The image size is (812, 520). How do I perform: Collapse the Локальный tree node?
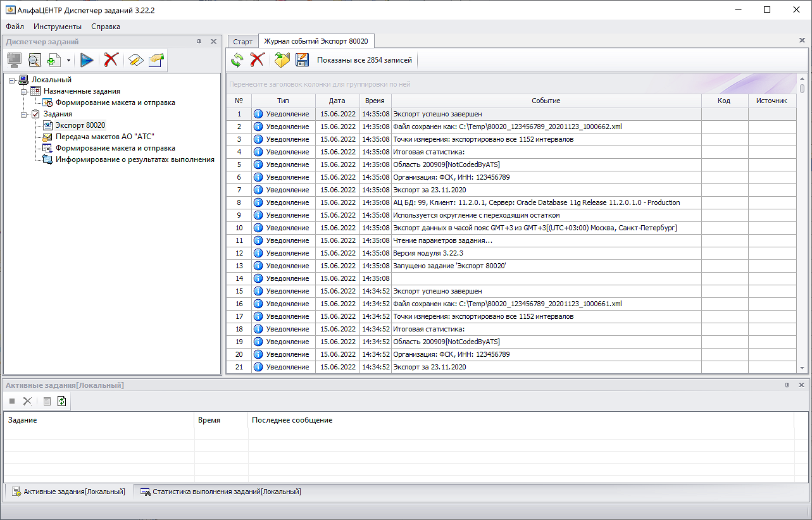pyautogui.click(x=11, y=80)
